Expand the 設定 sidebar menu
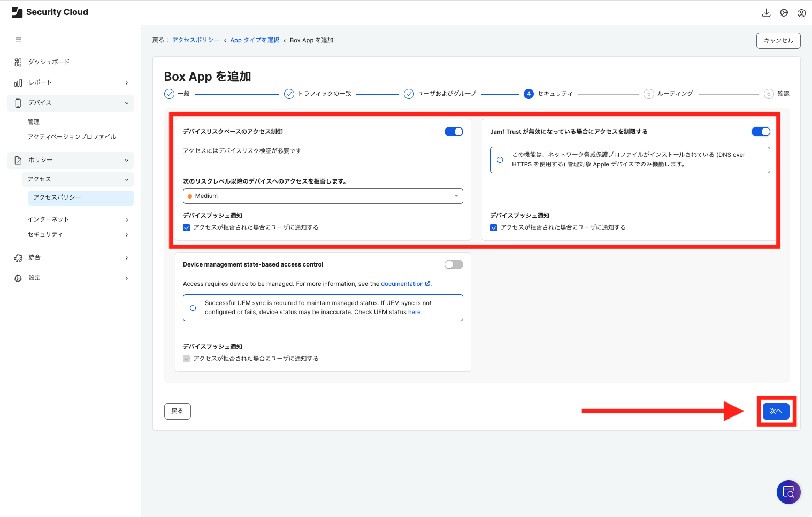 click(x=127, y=278)
